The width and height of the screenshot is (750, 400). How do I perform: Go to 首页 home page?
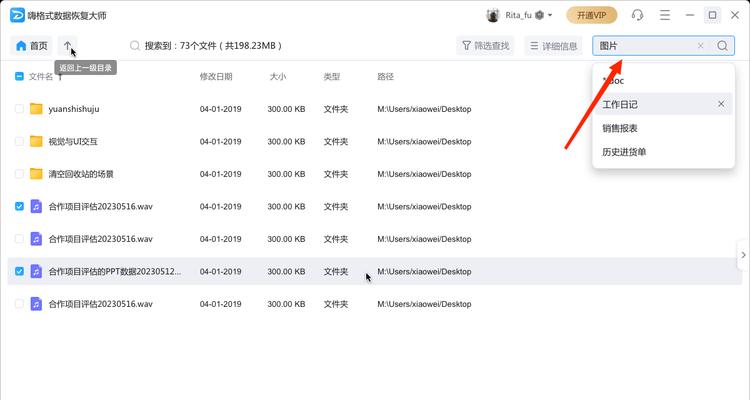(x=32, y=46)
